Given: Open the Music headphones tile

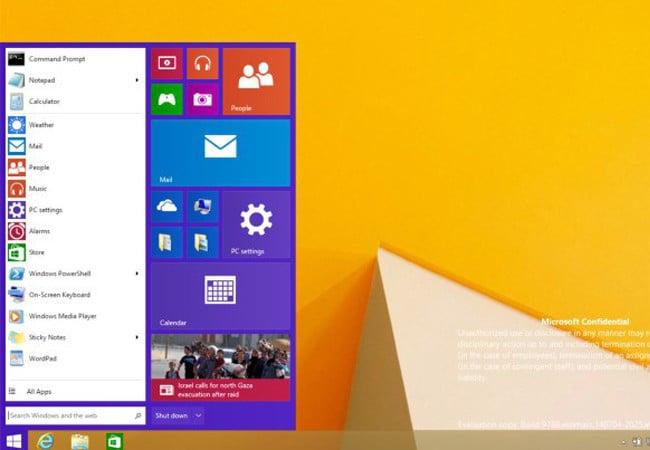Looking at the screenshot, I should pos(203,63).
